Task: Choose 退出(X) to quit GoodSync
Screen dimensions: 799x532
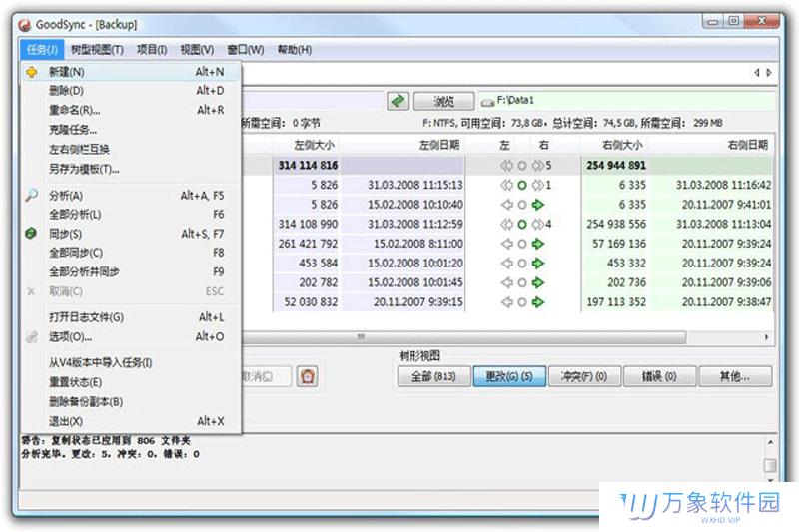Action: click(132, 421)
